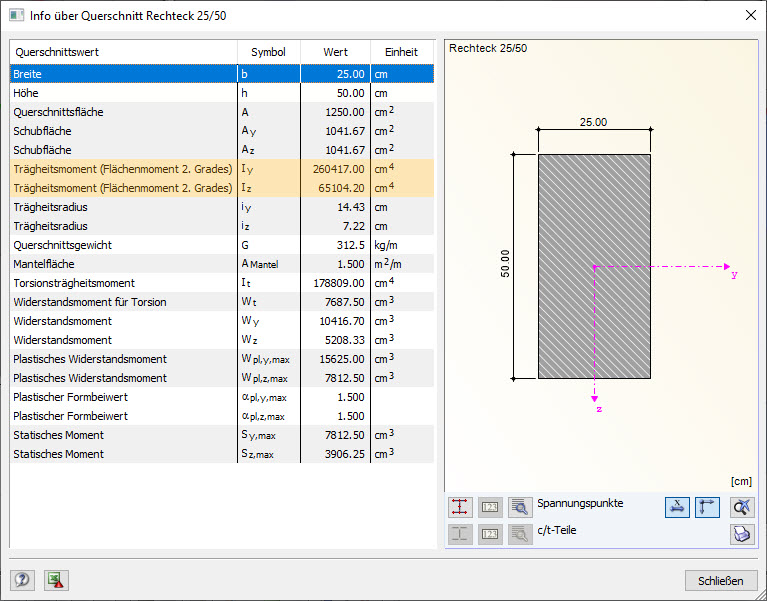Click the Schließen button
Image resolution: width=767 pixels, height=601 pixels.
[x=721, y=581]
